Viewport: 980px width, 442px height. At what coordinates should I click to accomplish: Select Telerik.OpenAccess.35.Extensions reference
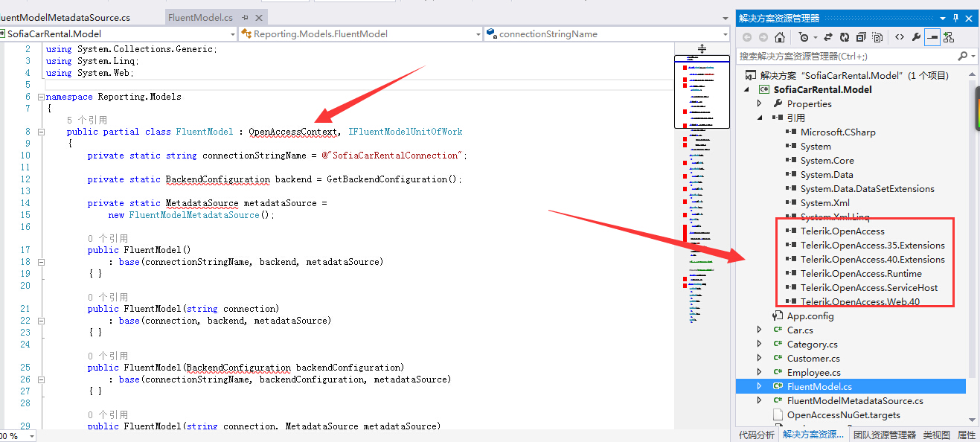tap(872, 245)
